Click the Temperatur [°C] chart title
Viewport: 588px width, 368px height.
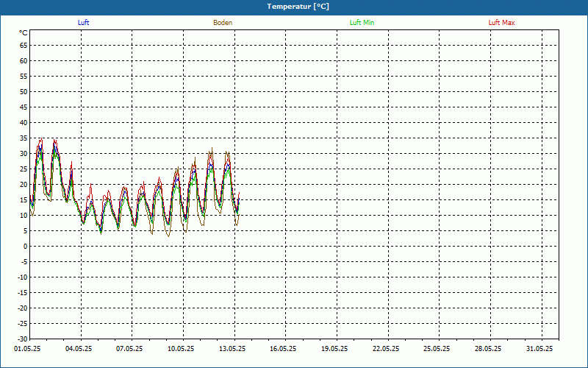point(298,7)
